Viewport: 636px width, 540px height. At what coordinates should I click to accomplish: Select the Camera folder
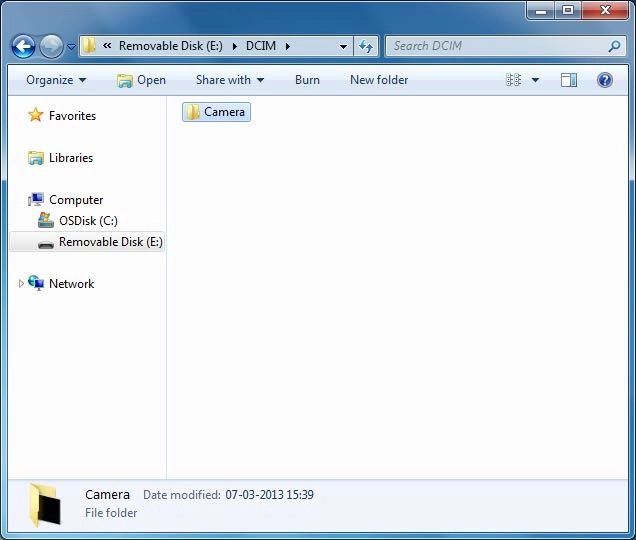coord(216,112)
